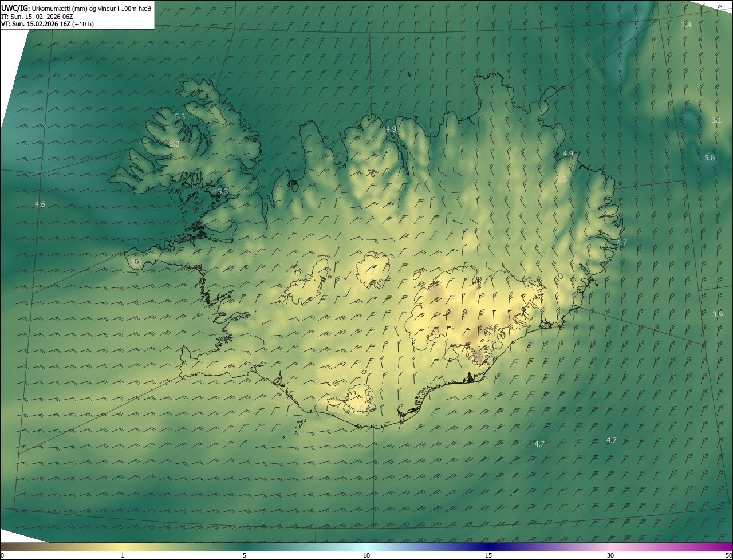Click the title "UWC/IG: Úrkomumætti (mm) og vindur í 100m hæð"
Image resolution: width=733 pixels, height=560 pixels.
click(x=76, y=7)
